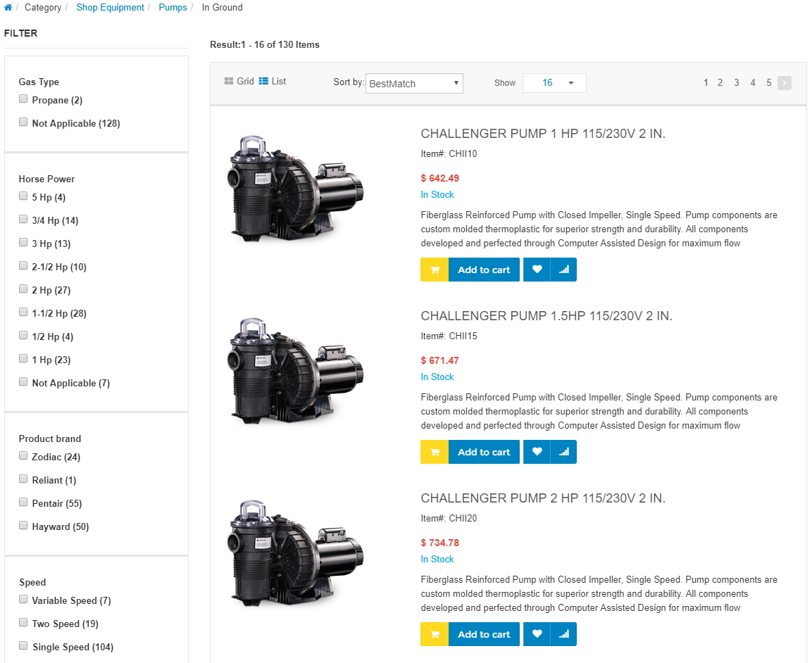Check the 5 Hp (4) filter
Screen dimensions: 812x663
point(23,196)
